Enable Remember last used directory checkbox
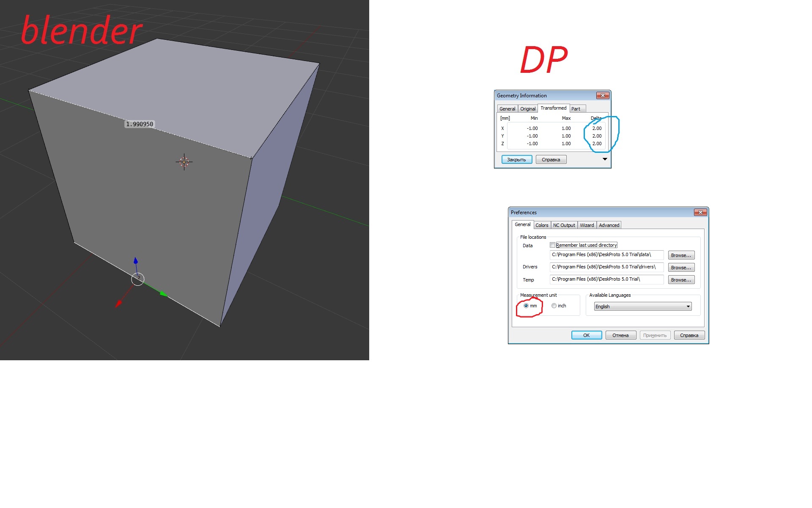This screenshot has width=812, height=508. click(x=552, y=245)
